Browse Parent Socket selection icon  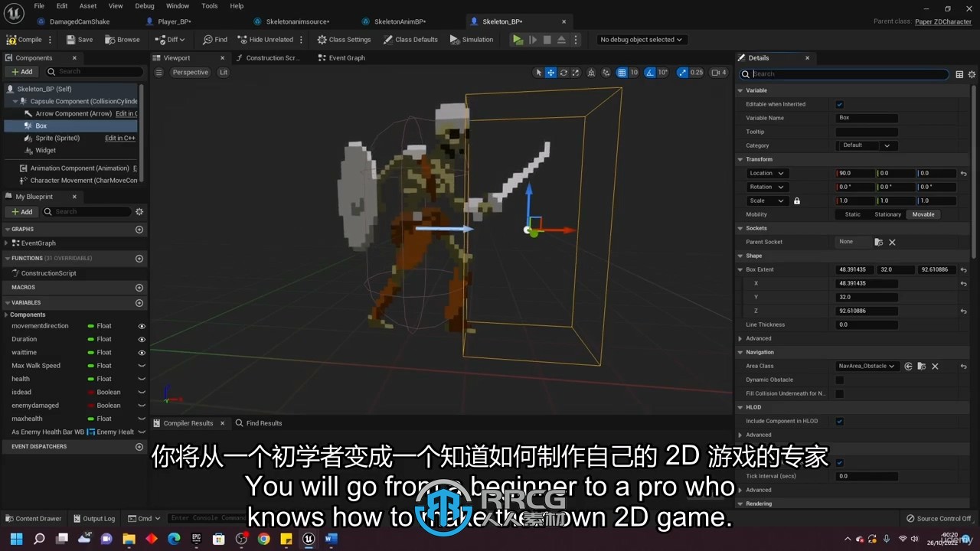(879, 242)
